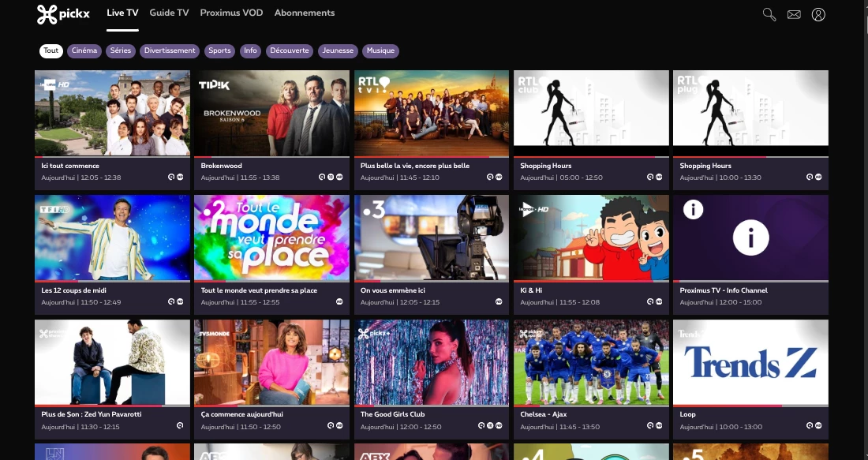Click rightmost round badge on Brokenwood card
The height and width of the screenshot is (460, 868).
339,178
